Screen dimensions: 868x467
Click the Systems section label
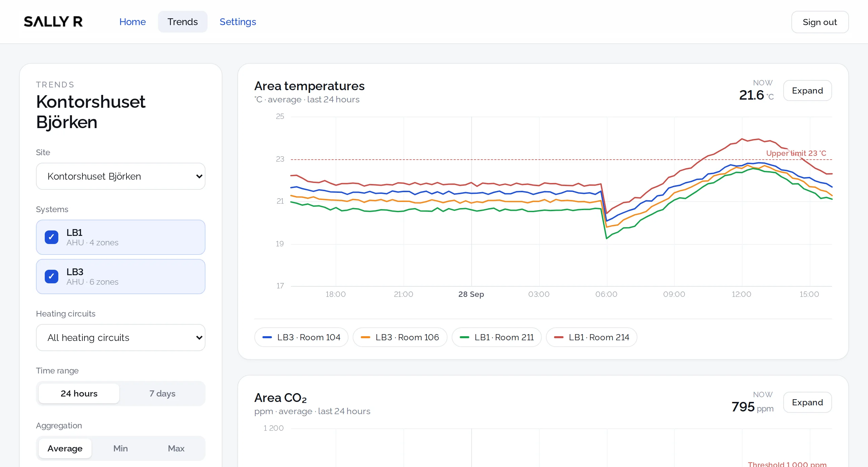[x=52, y=209]
